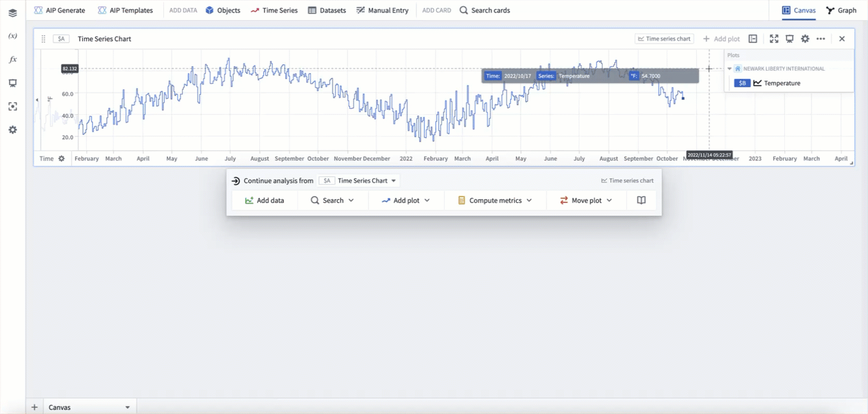Click AIP Generate in the toolbar
This screenshot has height=414, width=868.
(60, 10)
